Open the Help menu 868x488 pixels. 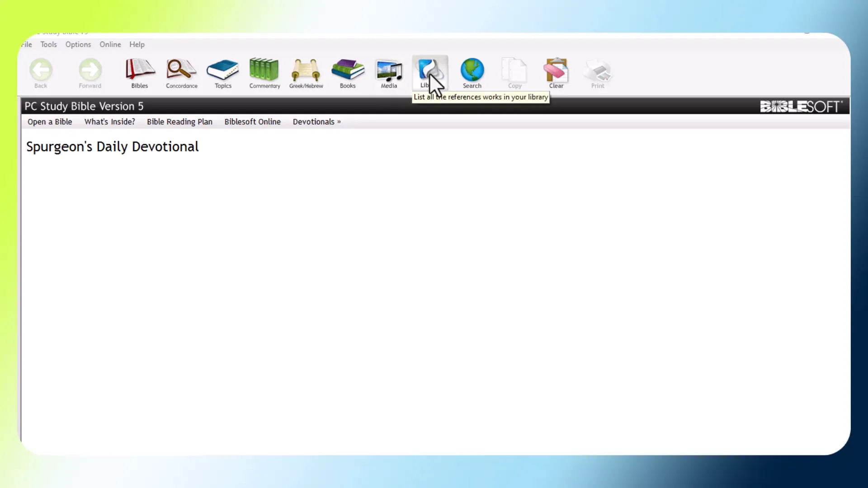pyautogui.click(x=137, y=44)
